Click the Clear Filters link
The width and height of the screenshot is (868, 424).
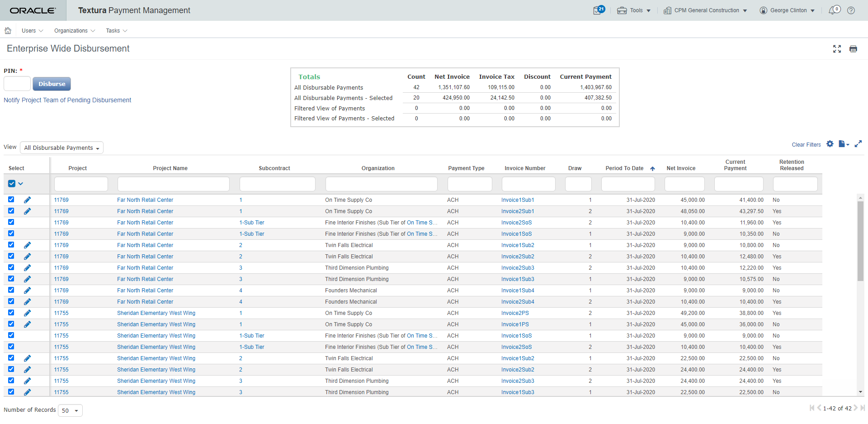pyautogui.click(x=806, y=145)
